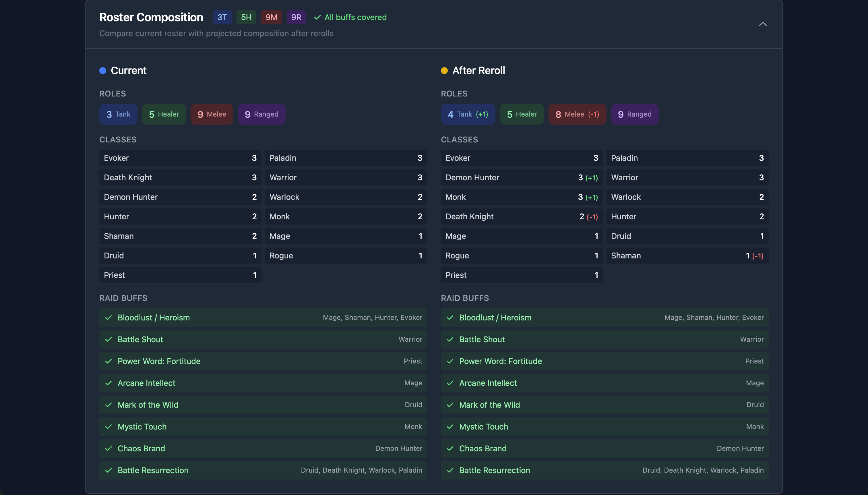Screen dimensions: 868x495
Task: Select the Demon Hunter row showing (+1)
Action: point(521,177)
